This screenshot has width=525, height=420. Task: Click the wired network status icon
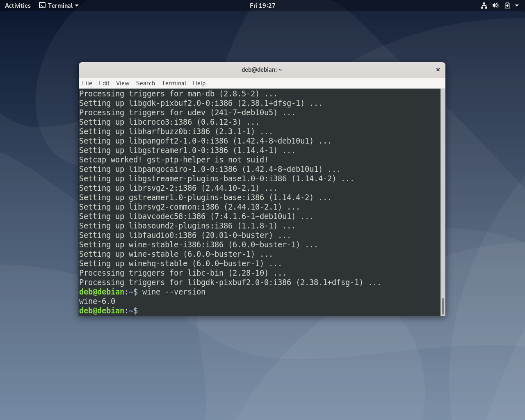(484, 5)
